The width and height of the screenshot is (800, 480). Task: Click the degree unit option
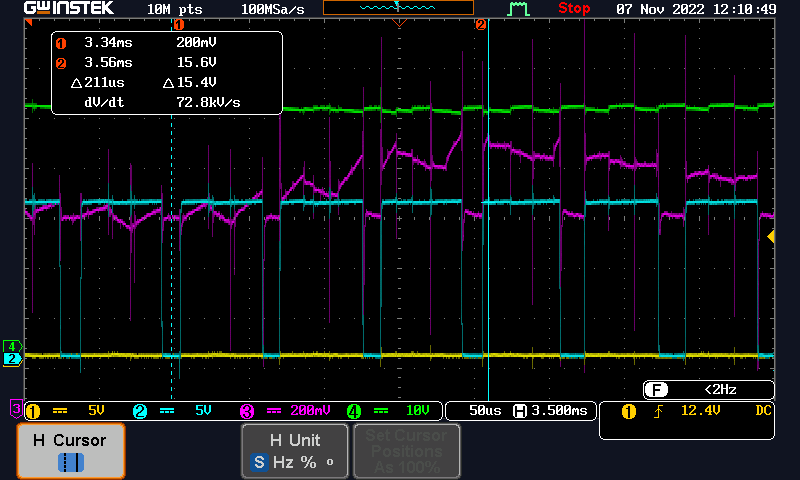coord(330,462)
